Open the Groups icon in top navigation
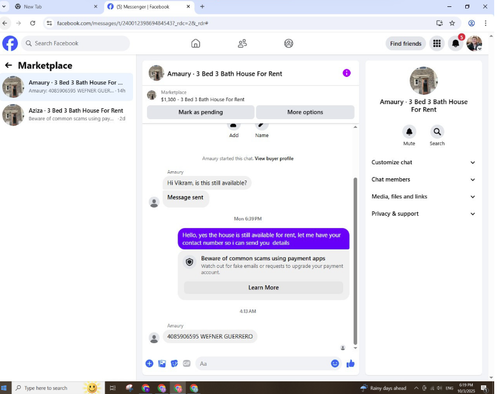Image resolution: width=500 pixels, height=394 pixels. click(x=289, y=43)
